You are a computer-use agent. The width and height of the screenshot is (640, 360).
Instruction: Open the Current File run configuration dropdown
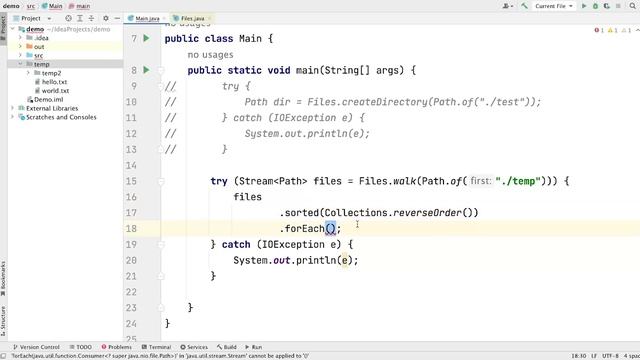point(553,6)
